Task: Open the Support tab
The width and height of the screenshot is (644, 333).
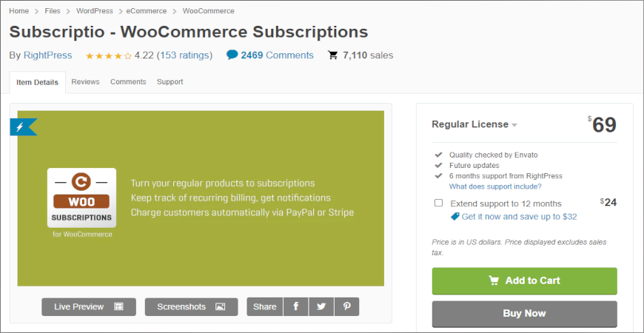Action: (170, 82)
